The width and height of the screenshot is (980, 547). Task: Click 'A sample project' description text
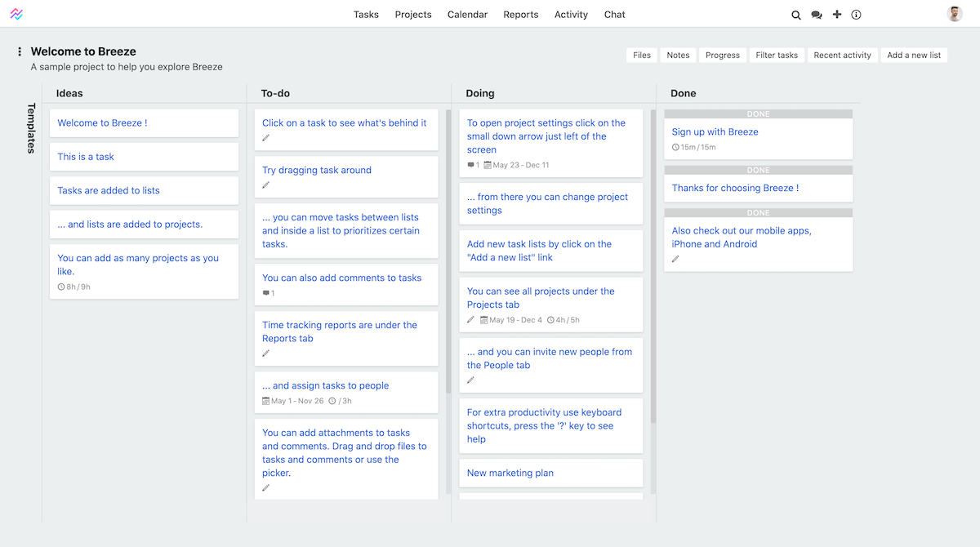coord(127,67)
